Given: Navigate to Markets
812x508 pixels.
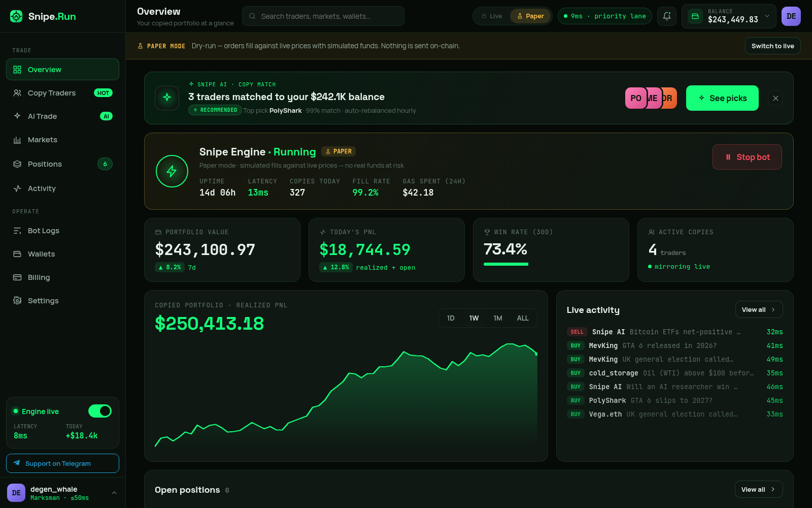Looking at the screenshot, I should click(x=63, y=140).
